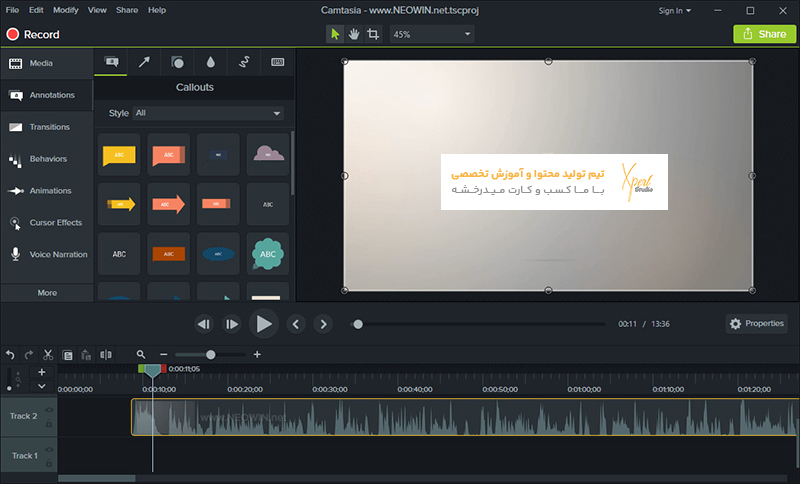
Task: Open the Sign In dropdown
Action: [674, 11]
